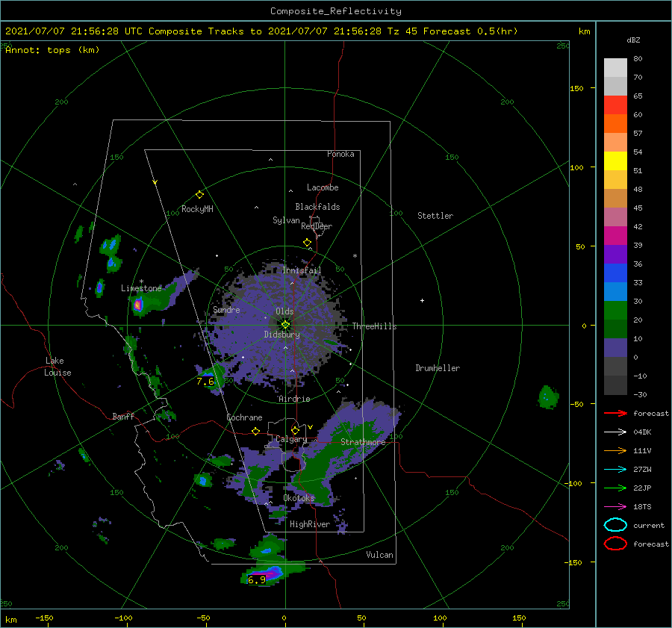Click the UTC Composite Tracks timestamp header

pos(261,31)
